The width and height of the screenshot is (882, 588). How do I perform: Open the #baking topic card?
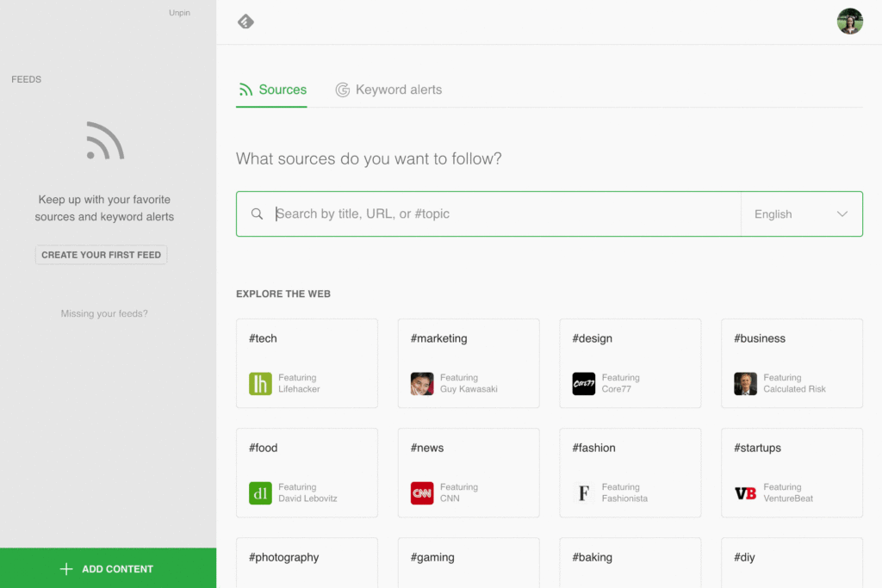pyautogui.click(x=630, y=563)
